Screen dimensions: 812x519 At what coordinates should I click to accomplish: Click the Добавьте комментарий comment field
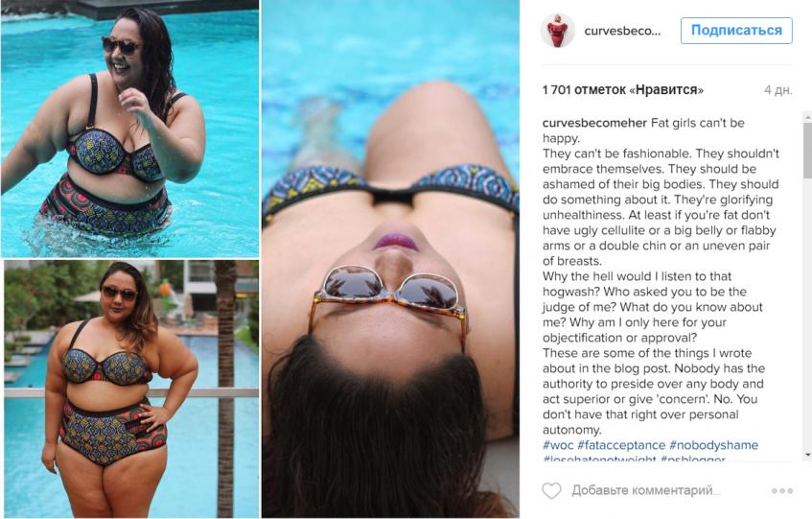pyautogui.click(x=646, y=490)
